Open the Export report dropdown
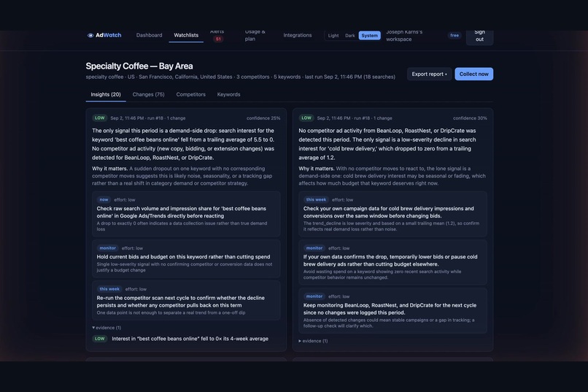588x392 pixels. [x=429, y=74]
